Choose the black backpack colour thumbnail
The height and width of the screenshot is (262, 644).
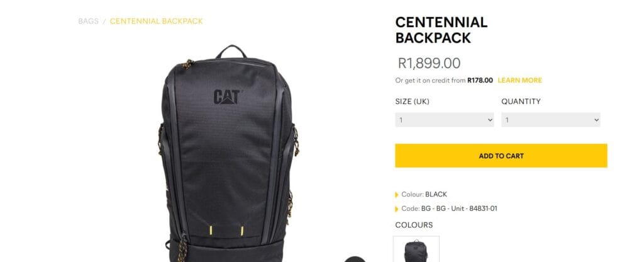(x=416, y=249)
